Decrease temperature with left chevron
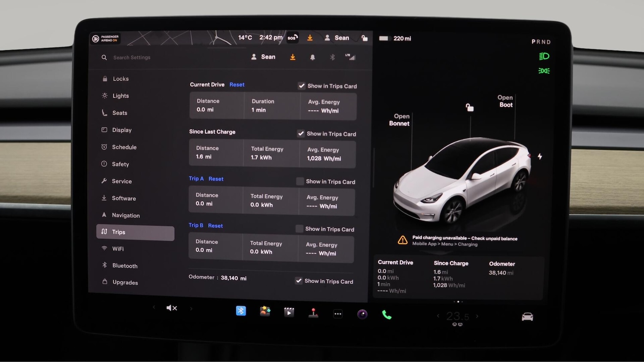The height and width of the screenshot is (362, 644). (438, 316)
